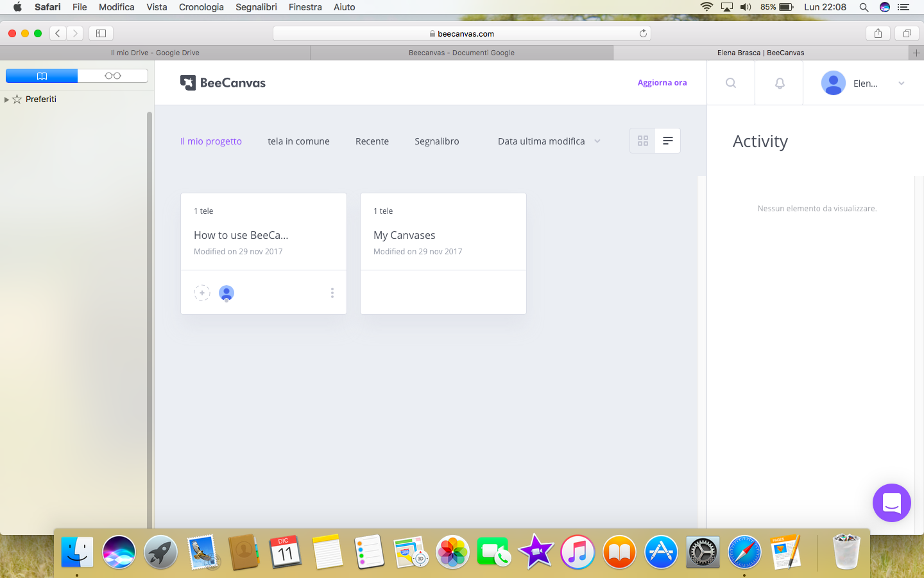Screen dimensions: 924x578
Task: Open the Finestra menu
Action: click(x=305, y=7)
